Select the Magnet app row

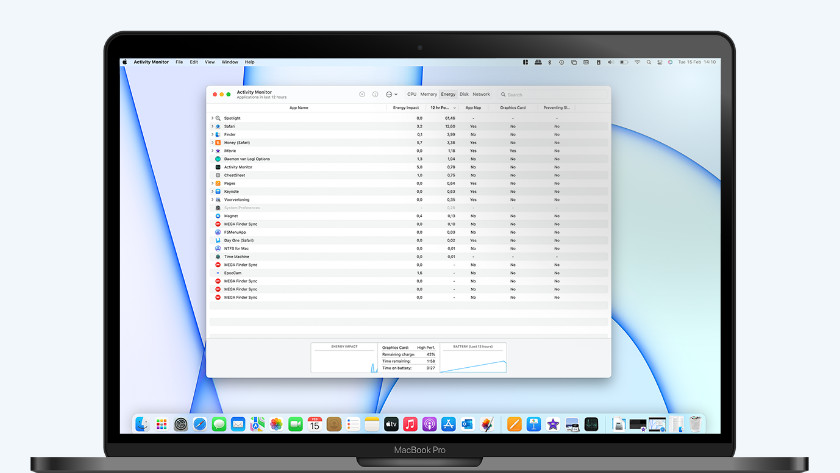click(x=232, y=216)
